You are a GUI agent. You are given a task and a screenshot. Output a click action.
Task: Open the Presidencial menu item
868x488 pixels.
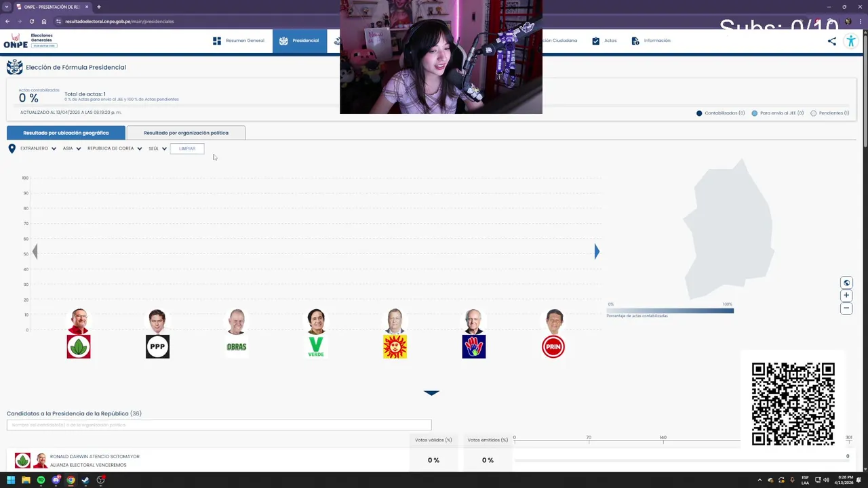pyautogui.click(x=300, y=41)
